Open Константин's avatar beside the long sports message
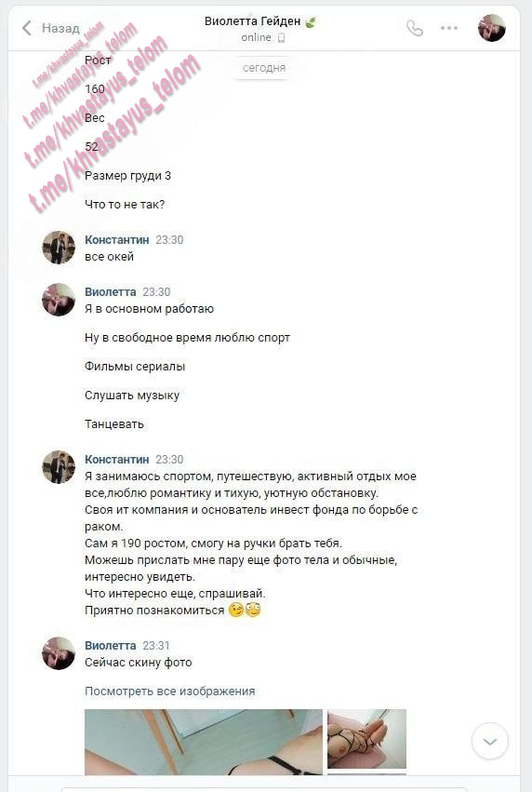This screenshot has width=532, height=792. [59, 467]
